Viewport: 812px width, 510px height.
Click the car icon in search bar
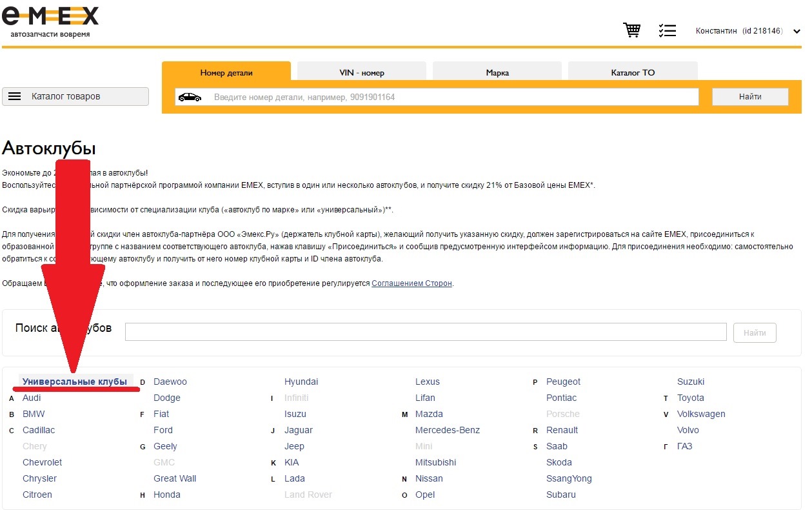[x=190, y=97]
